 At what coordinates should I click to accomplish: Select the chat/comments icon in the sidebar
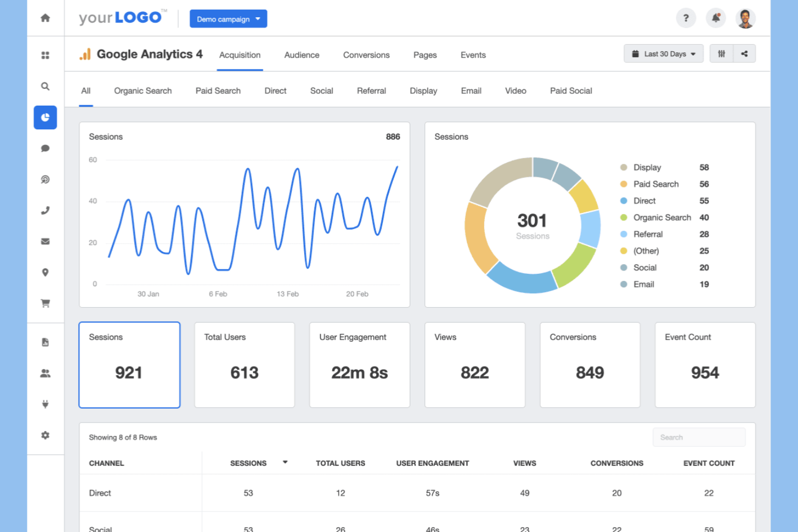(x=45, y=148)
